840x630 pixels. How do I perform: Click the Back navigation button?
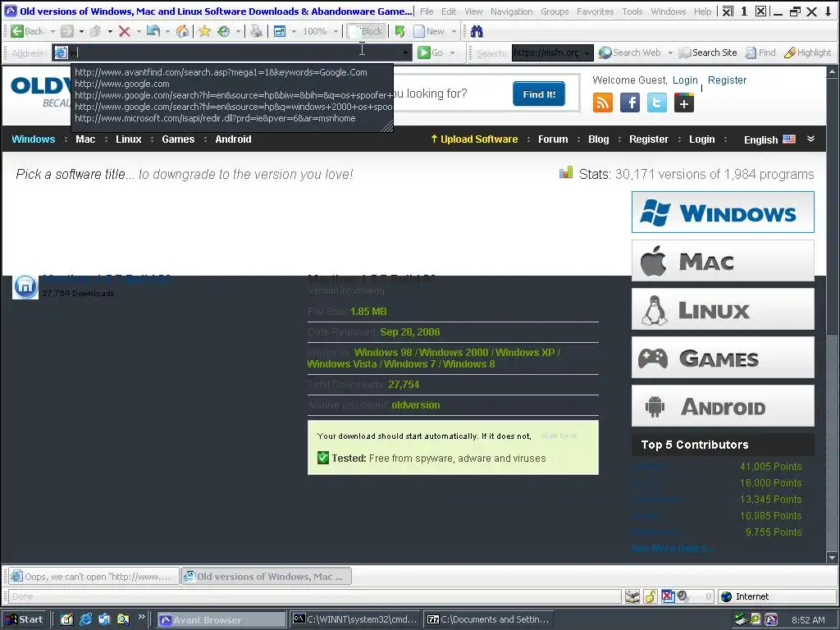click(x=27, y=31)
